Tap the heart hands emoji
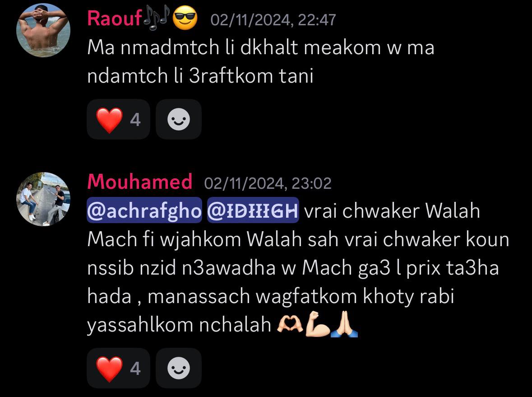This screenshot has height=397, width=532. 290,325
